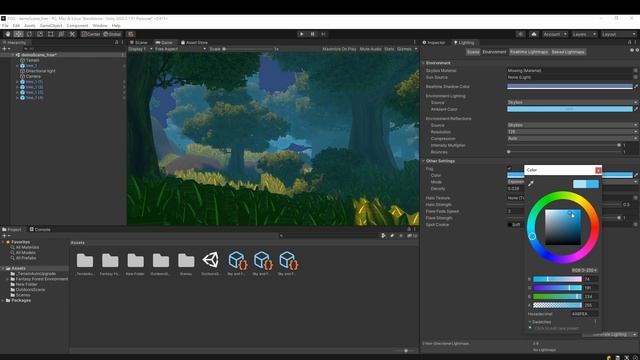Use eyedropper beside Ambient Color
This screenshot has width=640, height=360.
(636, 109)
